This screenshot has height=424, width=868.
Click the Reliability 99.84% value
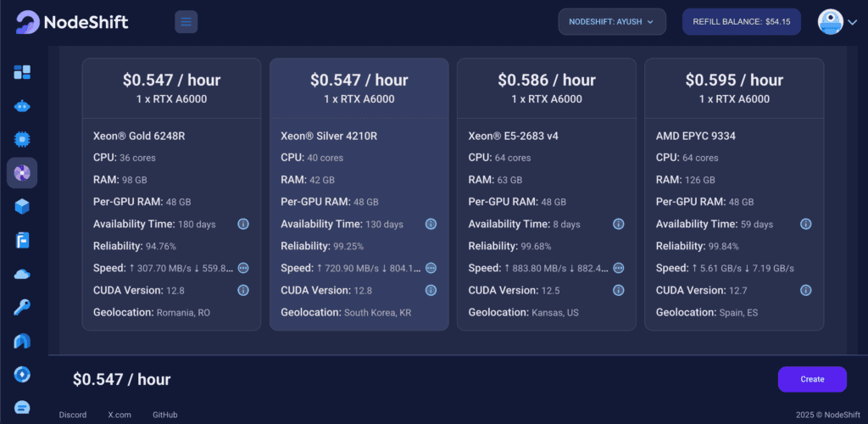(x=724, y=246)
